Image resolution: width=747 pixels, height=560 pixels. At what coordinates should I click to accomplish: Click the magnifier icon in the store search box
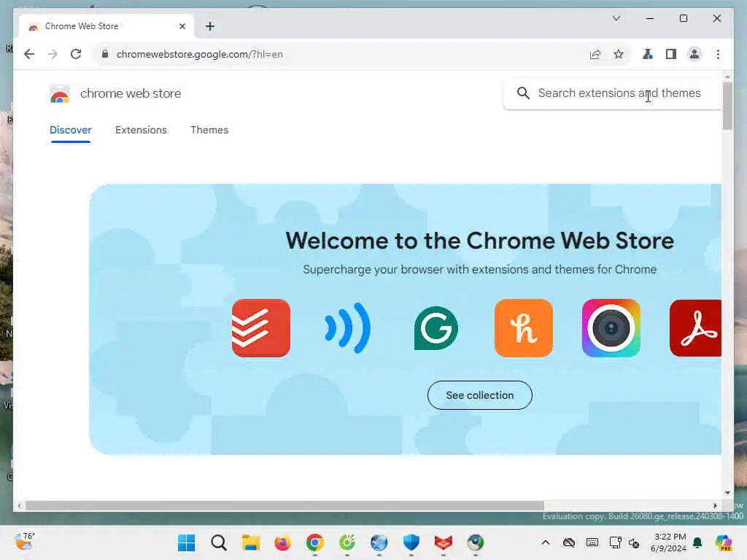(x=523, y=93)
